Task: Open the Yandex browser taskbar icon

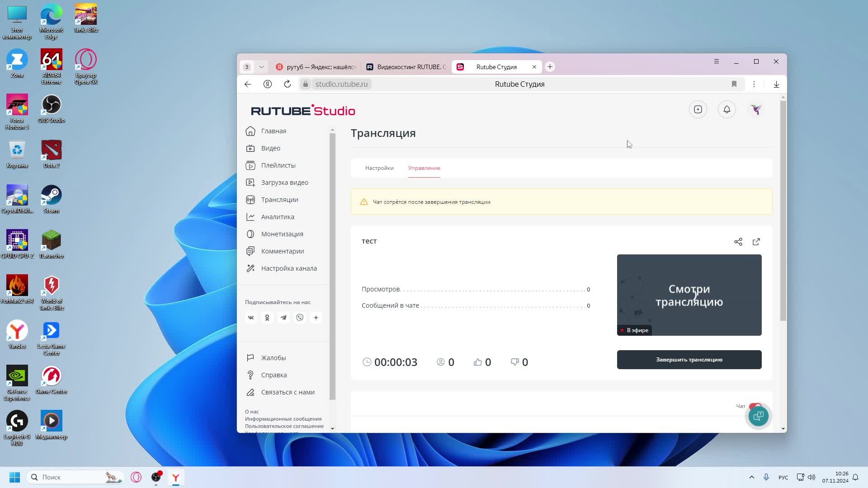Action: click(176, 477)
